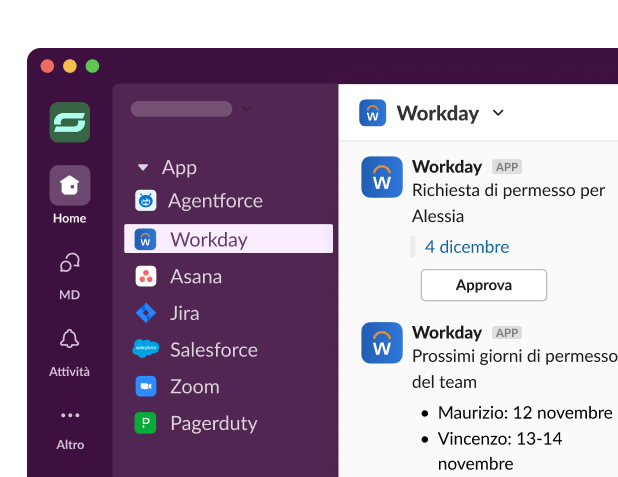
Task: Click "Prossimi giorni di permesso del team" text
Action: (x=514, y=369)
